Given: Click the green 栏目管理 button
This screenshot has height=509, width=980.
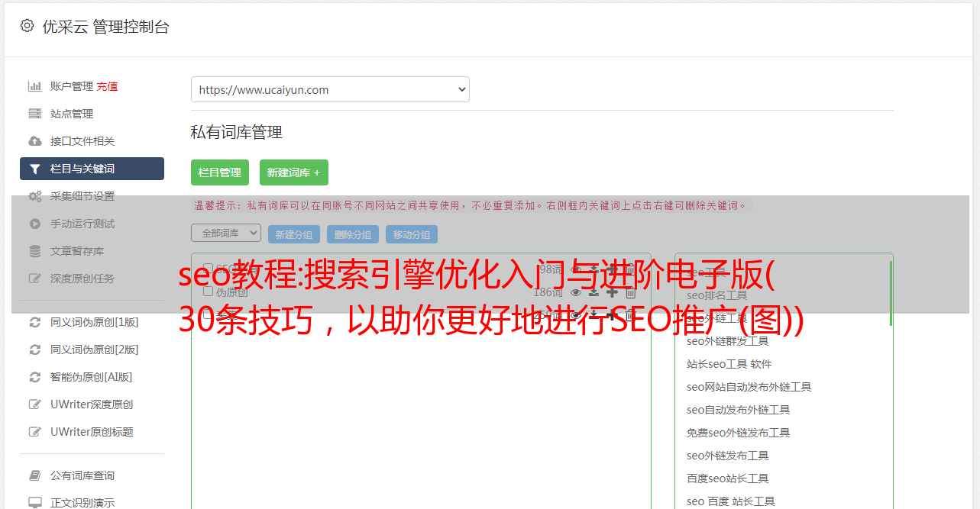Looking at the screenshot, I should point(220,172).
